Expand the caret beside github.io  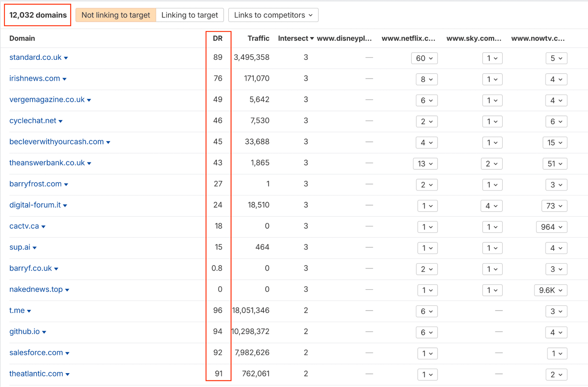coord(44,332)
